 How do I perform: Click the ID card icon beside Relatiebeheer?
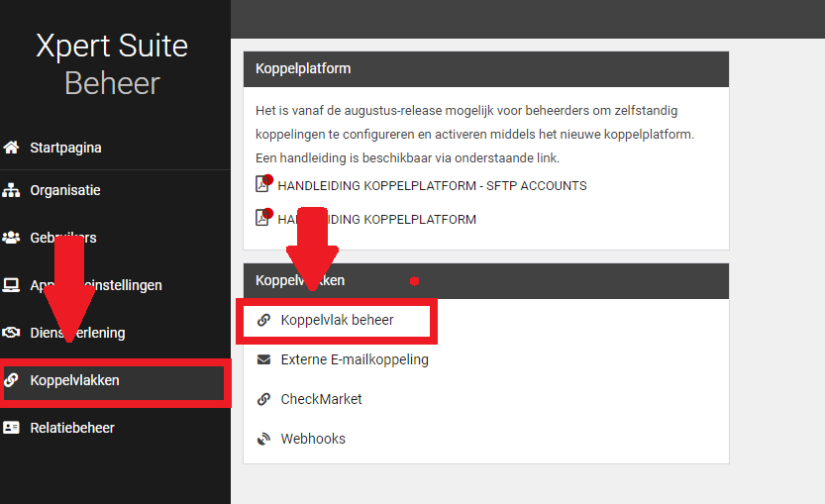(12, 428)
